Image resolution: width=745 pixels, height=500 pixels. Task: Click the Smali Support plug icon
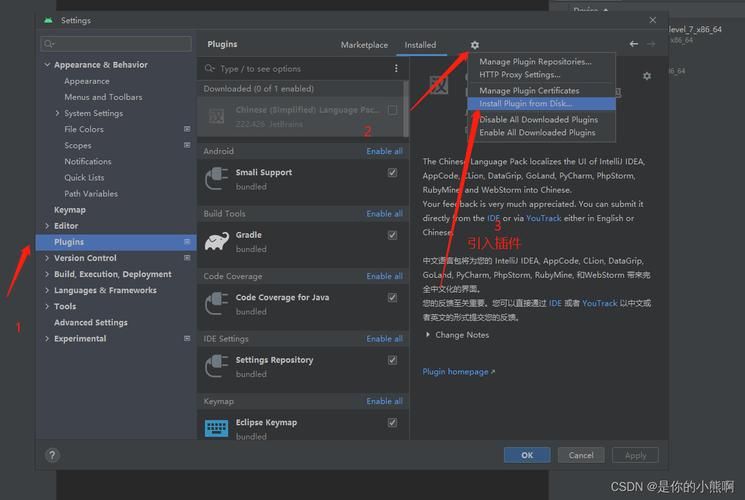coord(216,179)
